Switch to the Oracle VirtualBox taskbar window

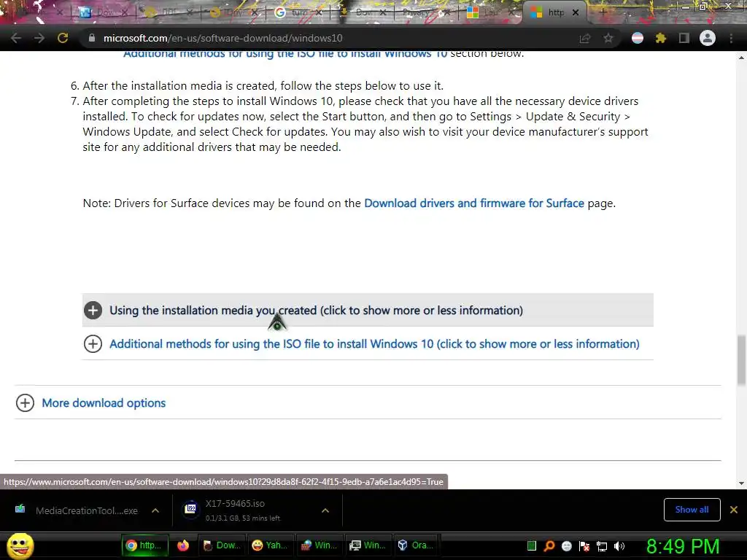click(x=416, y=545)
